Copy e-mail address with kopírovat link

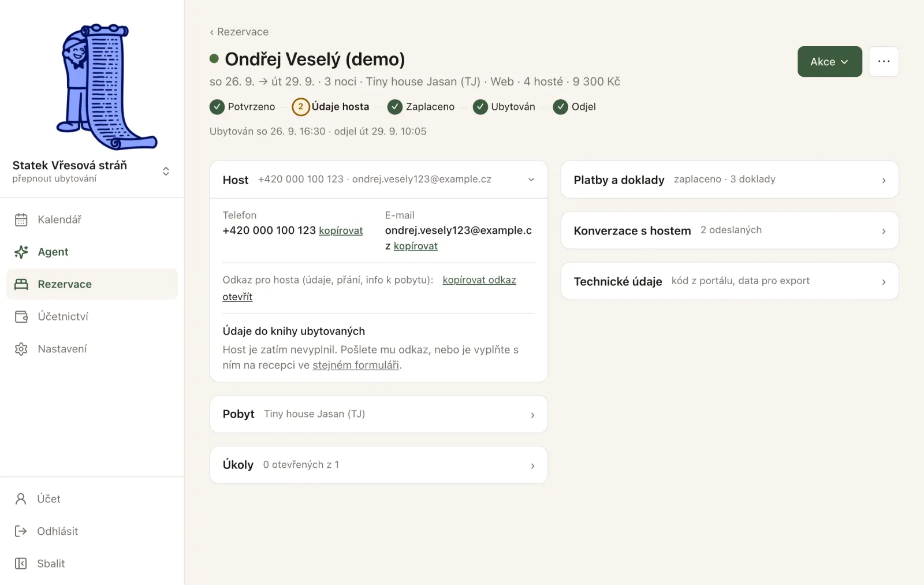416,246
